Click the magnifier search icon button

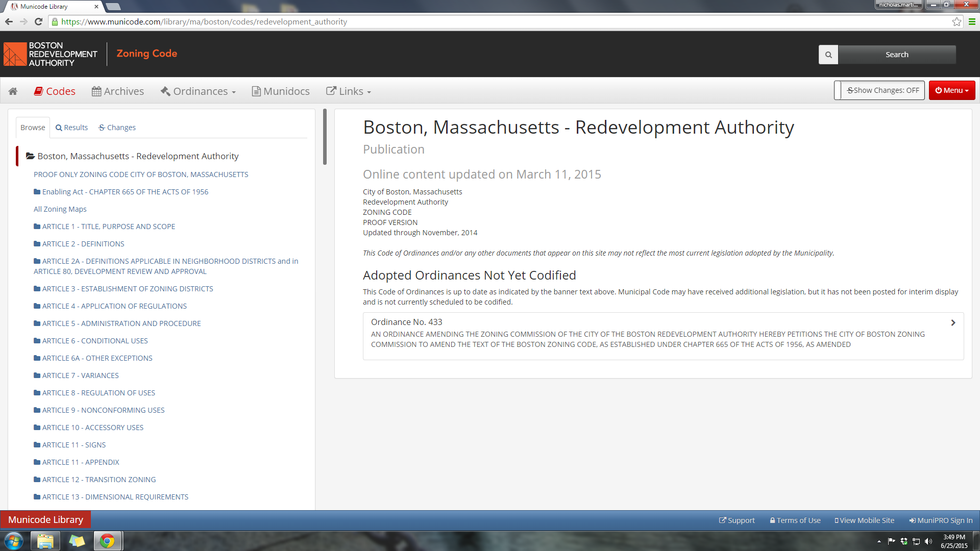tap(828, 55)
